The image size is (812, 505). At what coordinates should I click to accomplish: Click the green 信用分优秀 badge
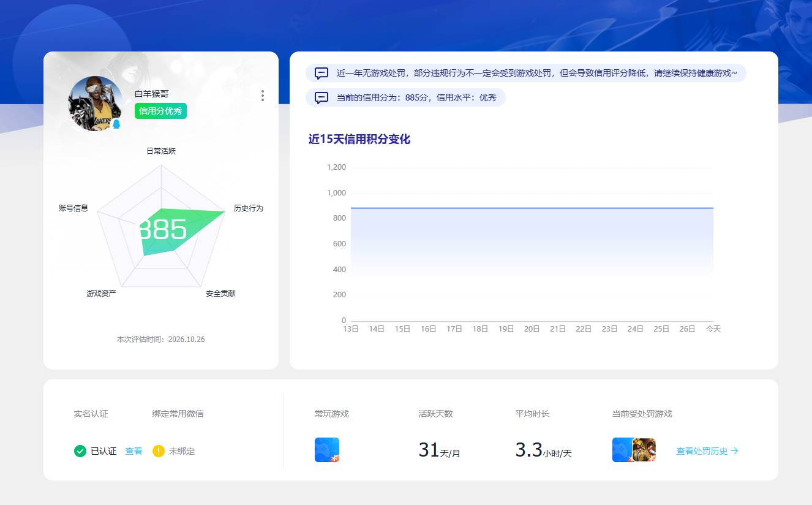coord(160,111)
